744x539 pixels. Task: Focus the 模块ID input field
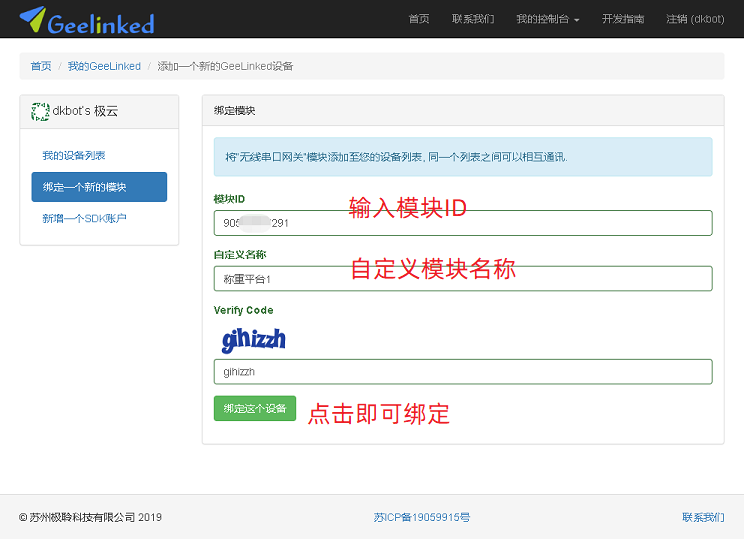coord(462,223)
